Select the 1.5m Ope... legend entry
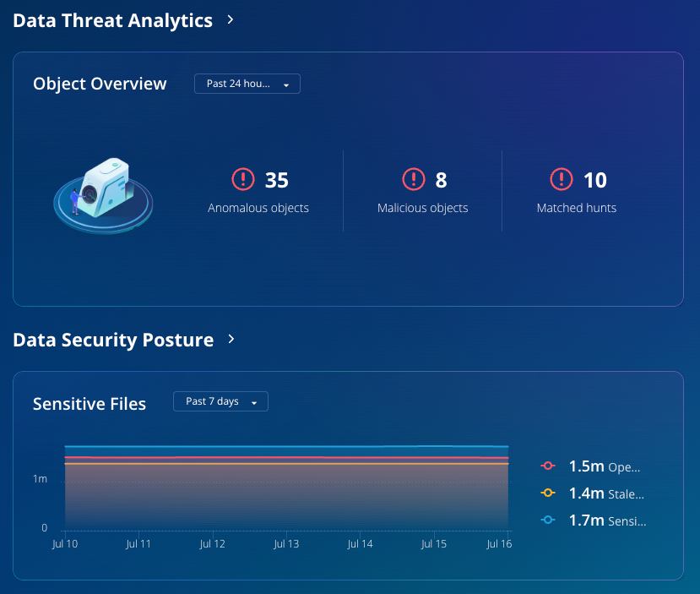Image resolution: width=700 pixels, height=594 pixels. (x=604, y=466)
